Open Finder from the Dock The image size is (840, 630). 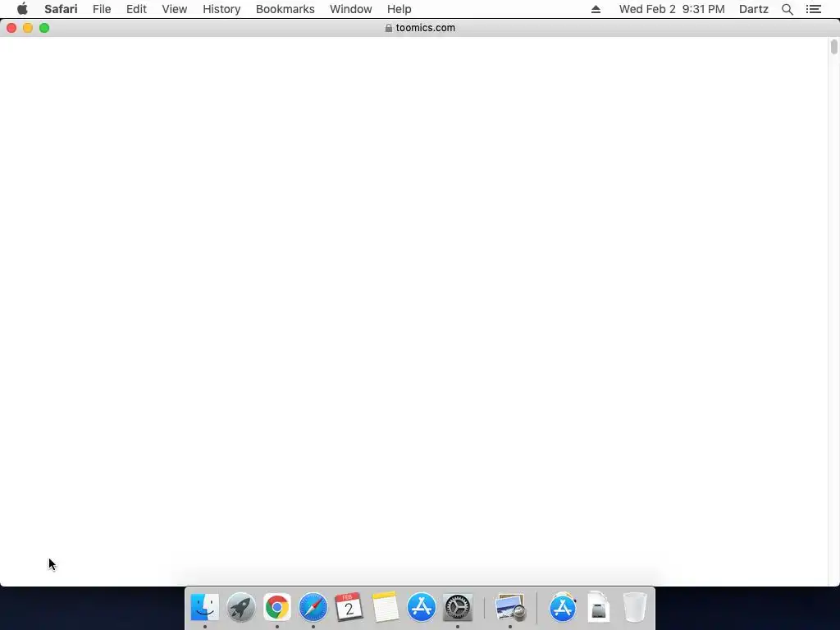coord(204,607)
